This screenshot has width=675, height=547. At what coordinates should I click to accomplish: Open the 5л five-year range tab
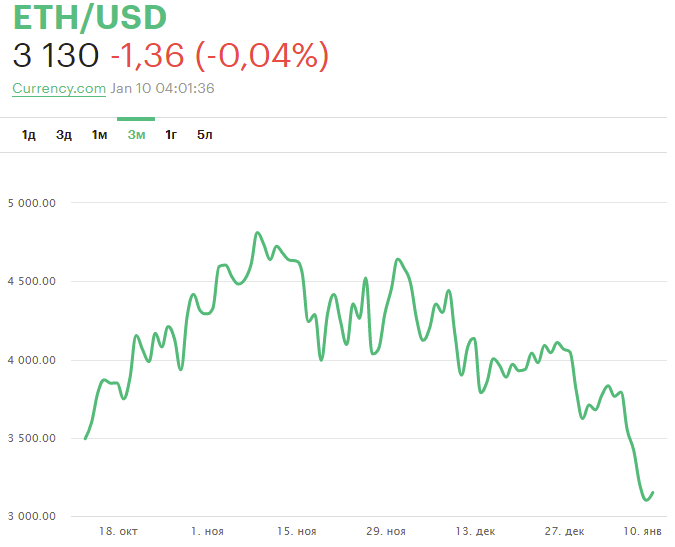point(205,135)
